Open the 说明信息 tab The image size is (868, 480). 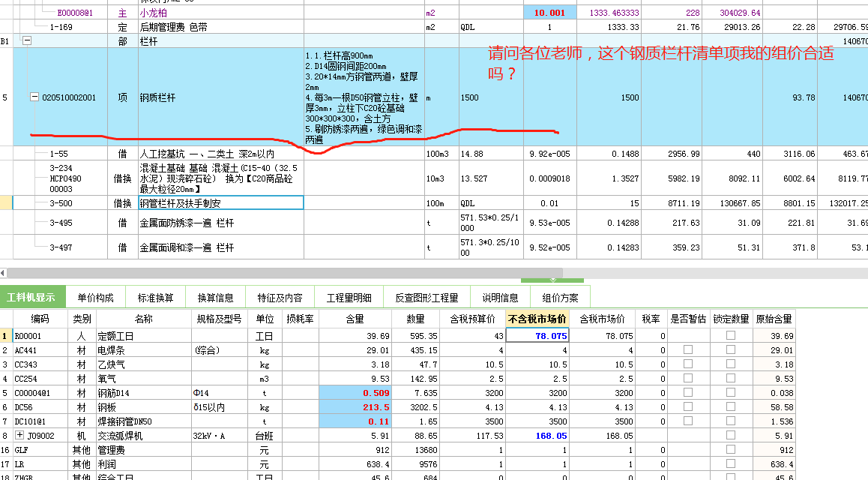(x=501, y=297)
